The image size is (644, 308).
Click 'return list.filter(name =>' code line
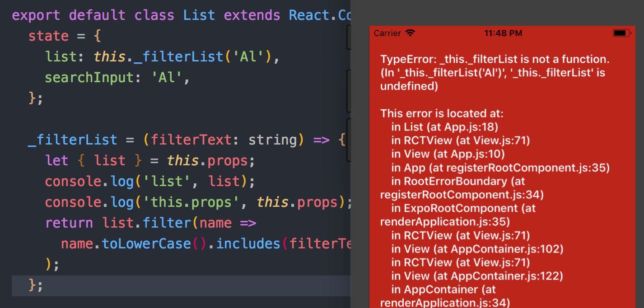coord(151,223)
